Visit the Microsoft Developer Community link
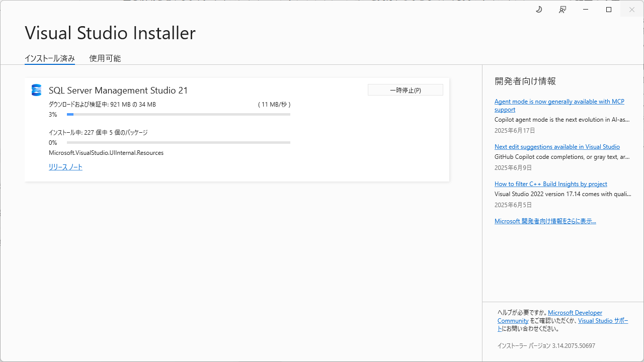The height and width of the screenshot is (362, 644). pyautogui.click(x=575, y=313)
